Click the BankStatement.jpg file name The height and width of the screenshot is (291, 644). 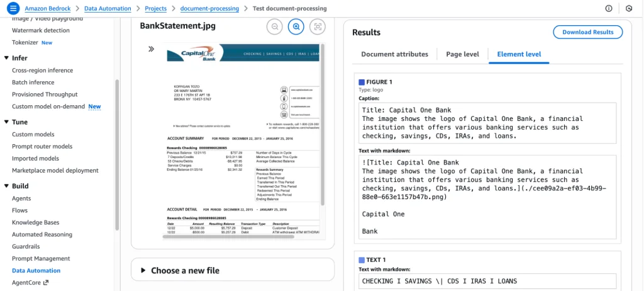click(177, 26)
